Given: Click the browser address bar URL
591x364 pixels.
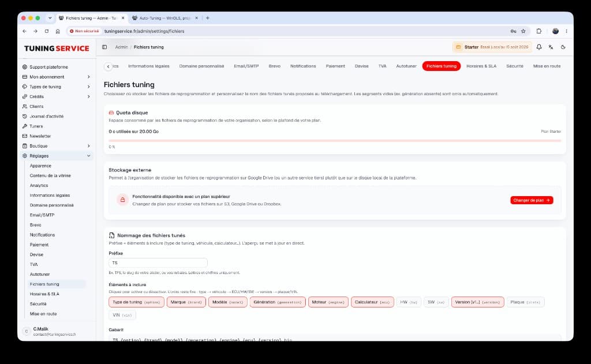Looking at the screenshot, I should [144, 31].
